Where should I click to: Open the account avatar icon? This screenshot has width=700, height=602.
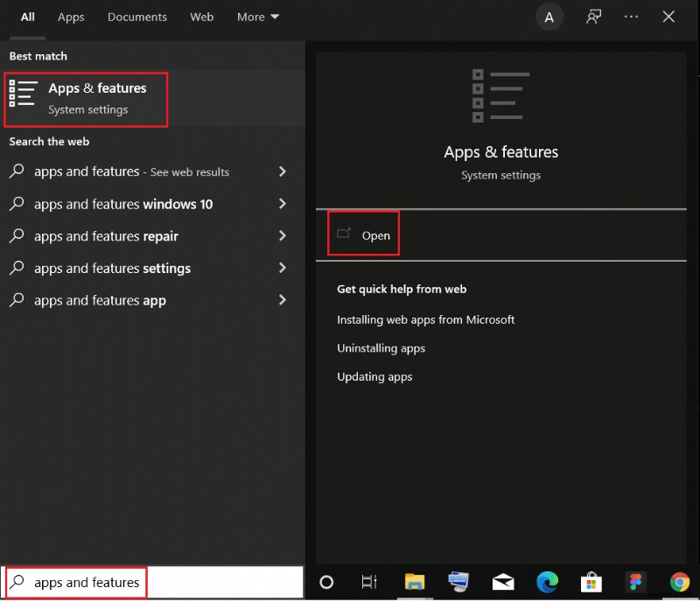tap(549, 17)
